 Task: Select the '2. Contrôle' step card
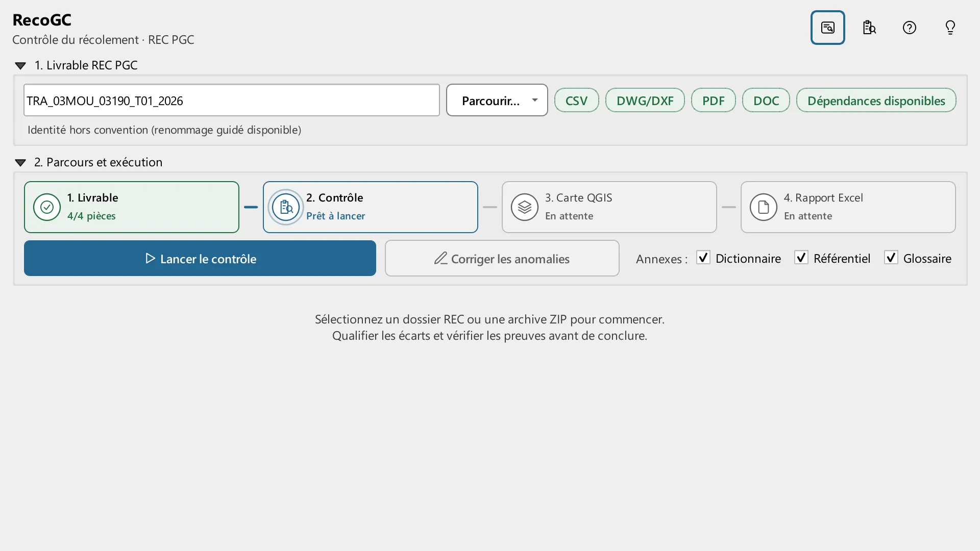tap(370, 207)
